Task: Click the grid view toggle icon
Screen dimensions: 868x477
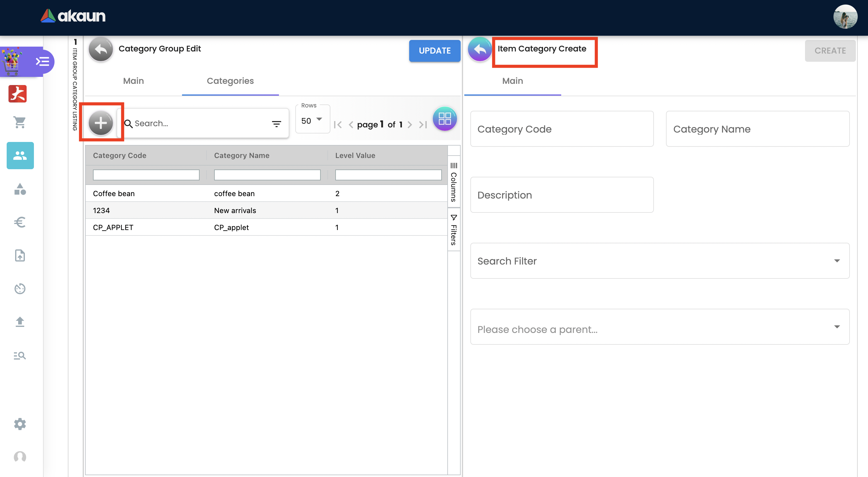Action: (444, 119)
